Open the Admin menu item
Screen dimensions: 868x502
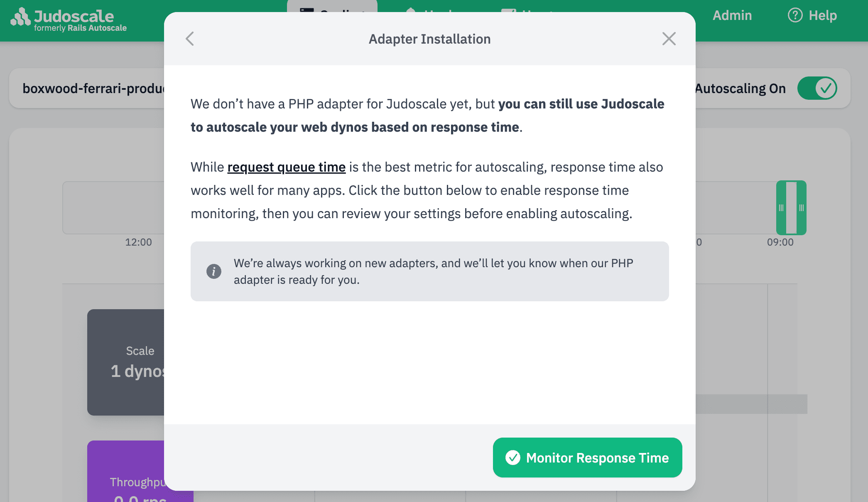pyautogui.click(x=732, y=15)
